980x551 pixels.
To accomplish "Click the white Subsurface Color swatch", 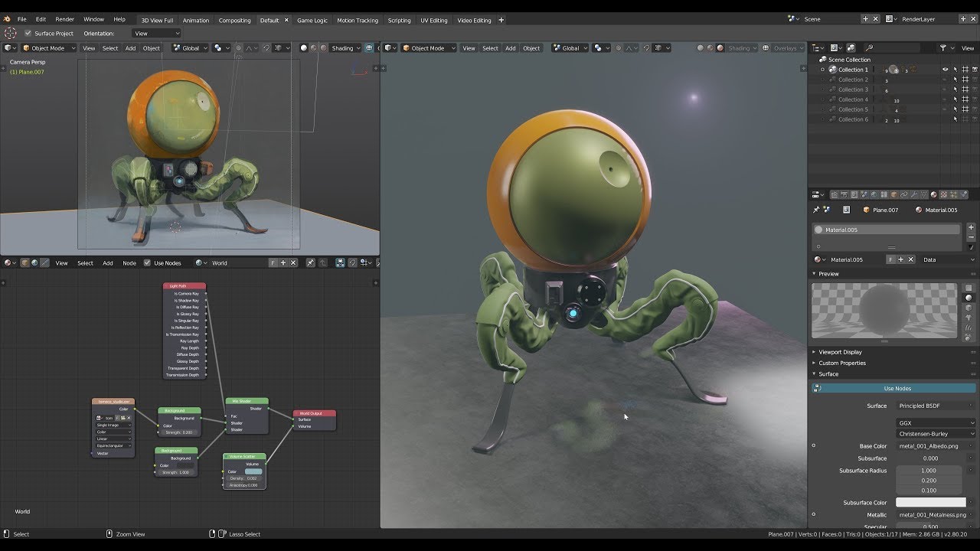I will [931, 502].
